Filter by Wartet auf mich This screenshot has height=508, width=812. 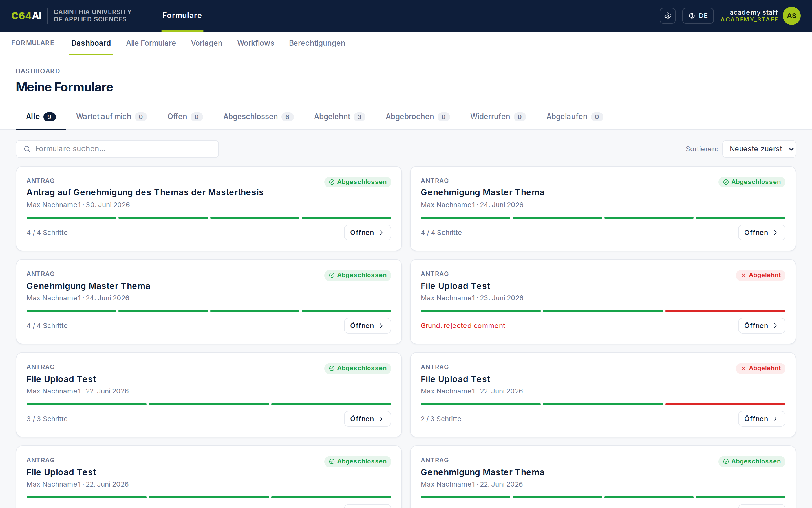[111, 117]
